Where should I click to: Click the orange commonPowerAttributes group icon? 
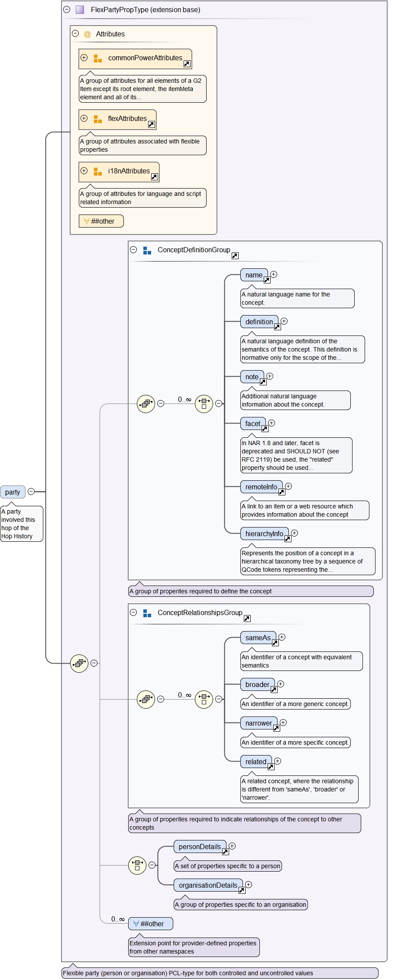tap(98, 58)
